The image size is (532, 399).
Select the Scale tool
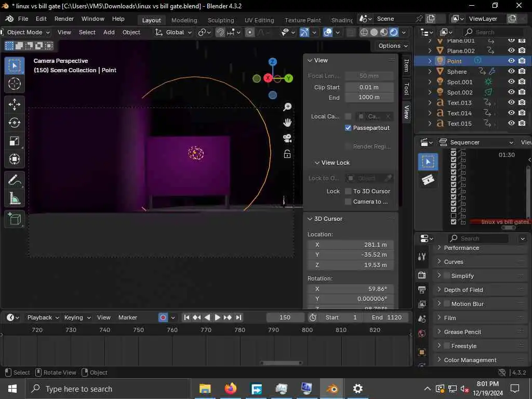pyautogui.click(x=14, y=141)
